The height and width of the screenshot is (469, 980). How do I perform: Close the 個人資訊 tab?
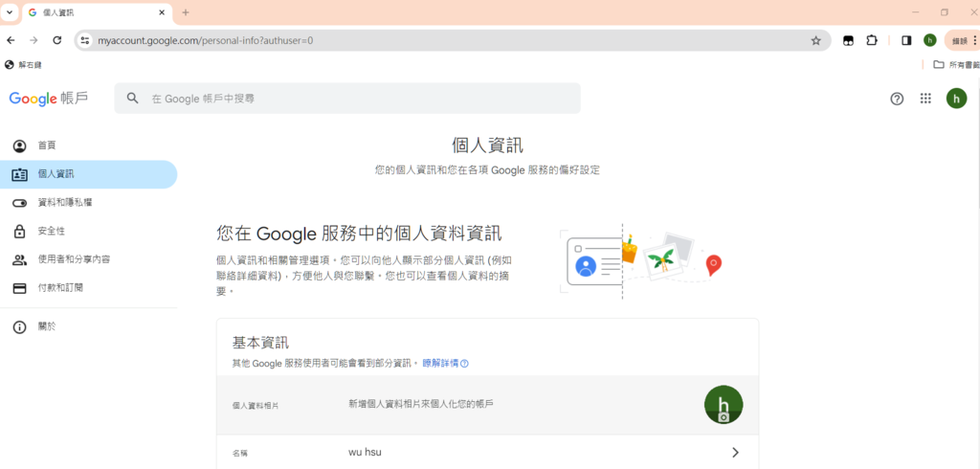tap(162, 12)
